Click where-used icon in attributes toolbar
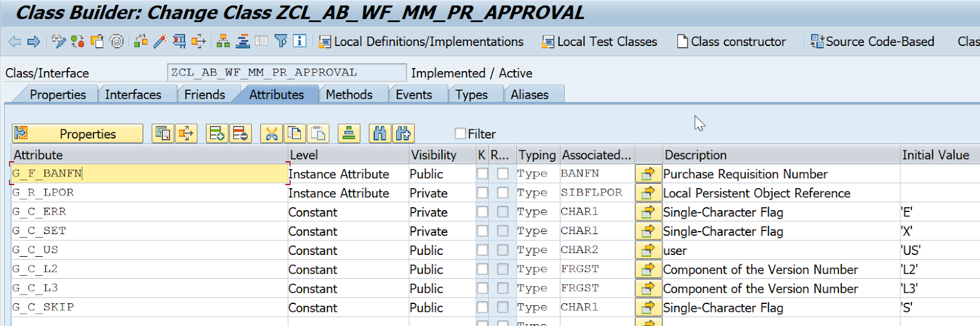 [x=186, y=134]
